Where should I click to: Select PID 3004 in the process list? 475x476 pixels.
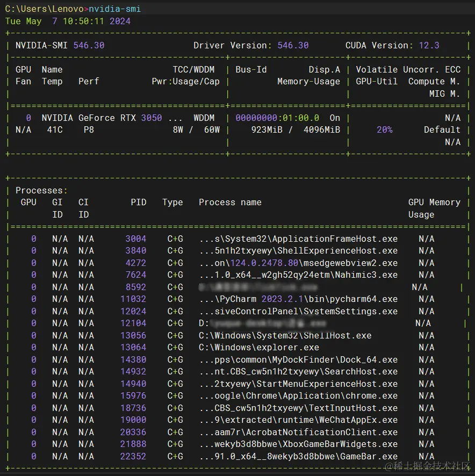coord(136,239)
